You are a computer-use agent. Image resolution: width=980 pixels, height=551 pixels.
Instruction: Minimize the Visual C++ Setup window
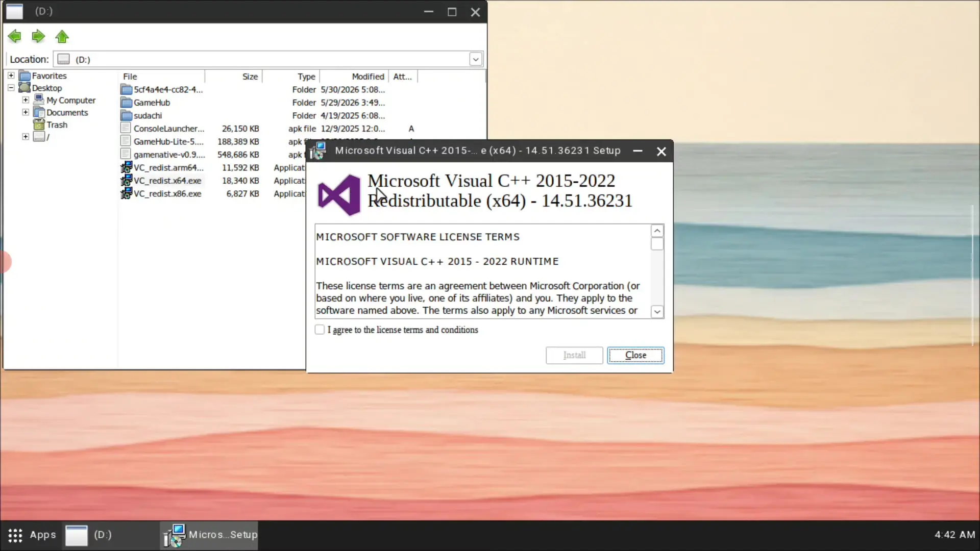638,151
